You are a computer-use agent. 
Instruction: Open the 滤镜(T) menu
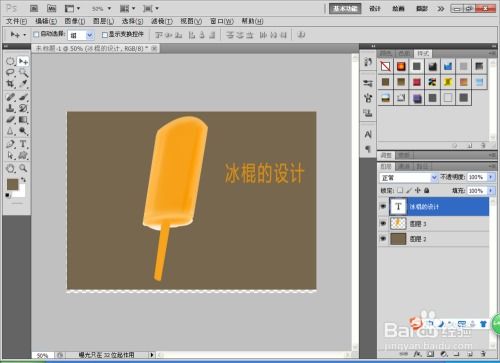tap(162, 21)
